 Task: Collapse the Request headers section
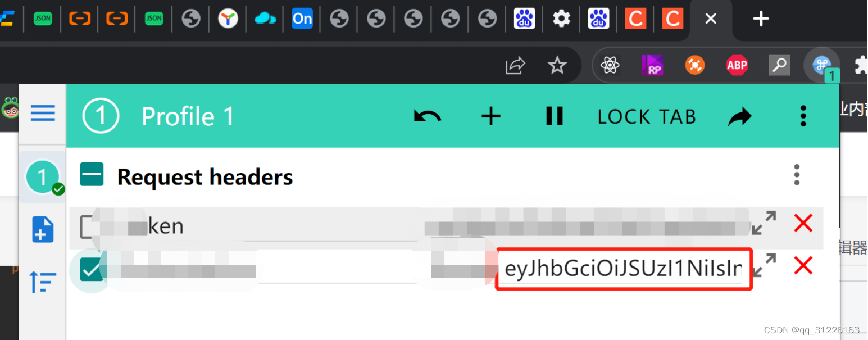tap(92, 175)
